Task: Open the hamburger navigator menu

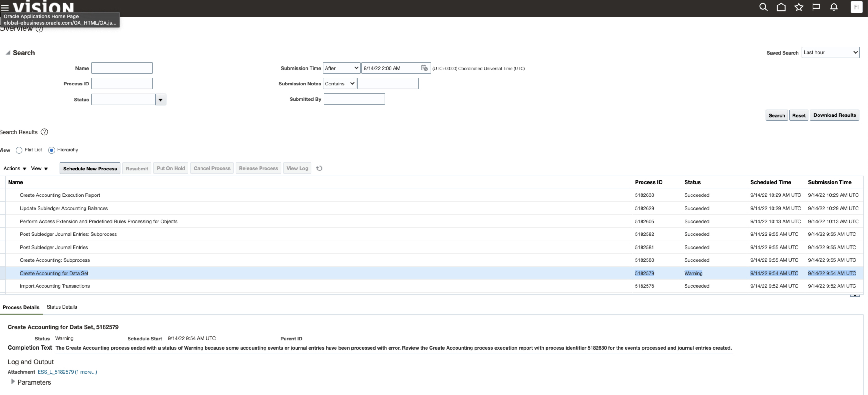Action: click(5, 7)
